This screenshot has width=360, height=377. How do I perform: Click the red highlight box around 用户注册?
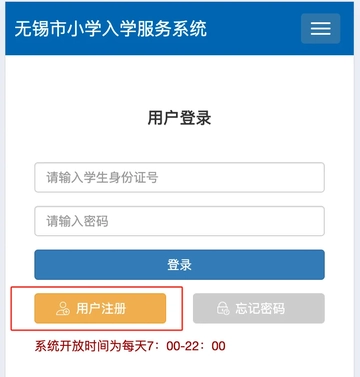pyautogui.click(x=97, y=308)
